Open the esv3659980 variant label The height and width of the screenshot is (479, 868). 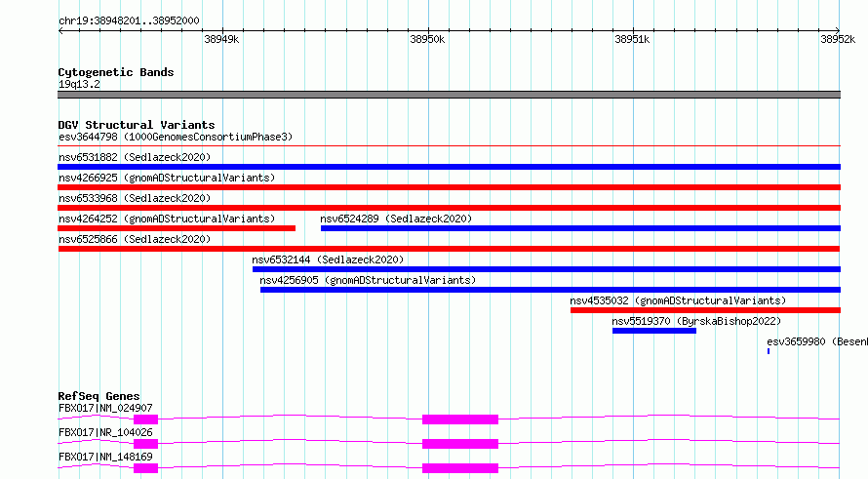[817, 341]
